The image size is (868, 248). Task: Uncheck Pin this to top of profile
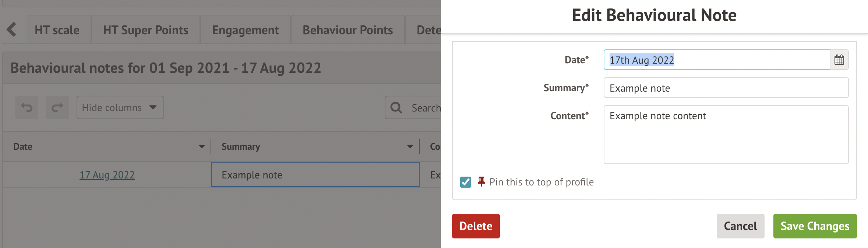(466, 182)
